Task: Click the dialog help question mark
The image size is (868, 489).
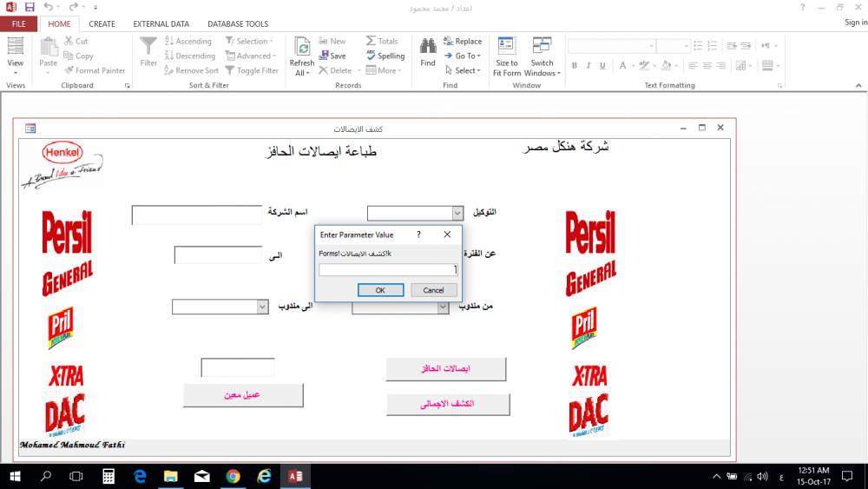Action: [418, 235]
